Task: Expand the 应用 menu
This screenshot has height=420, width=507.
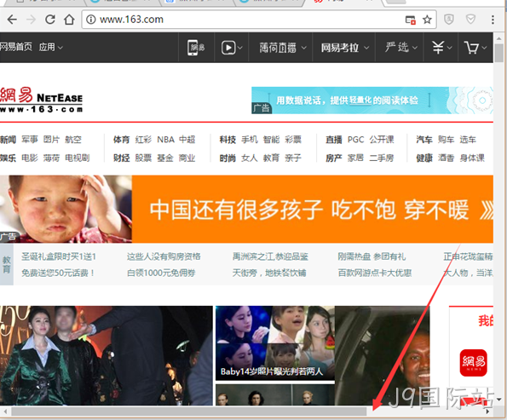Action: [x=50, y=47]
